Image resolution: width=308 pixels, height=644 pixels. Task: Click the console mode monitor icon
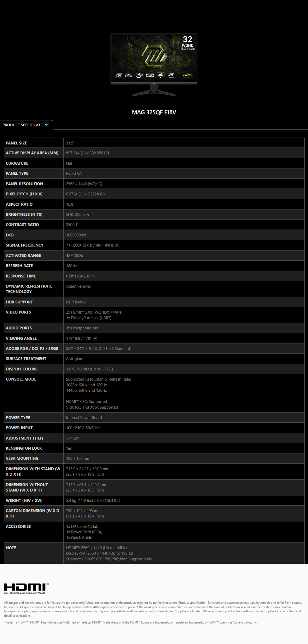[x=161, y=76]
